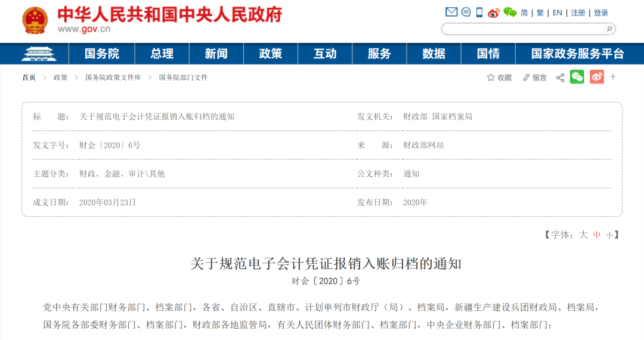Click the 登录 login link
Screen dimensions: 644x340
(x=601, y=13)
